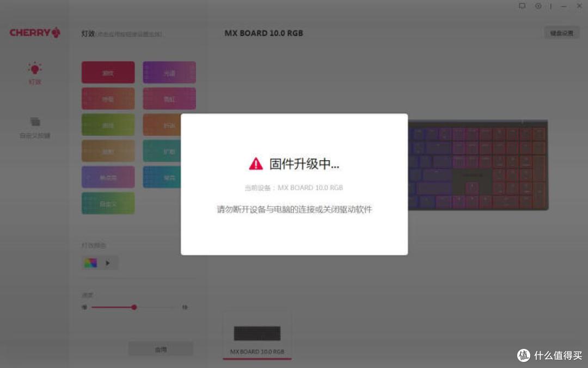The height and width of the screenshot is (368, 588).
Task: Open the custom keys section in sidebar
Action: (x=35, y=128)
